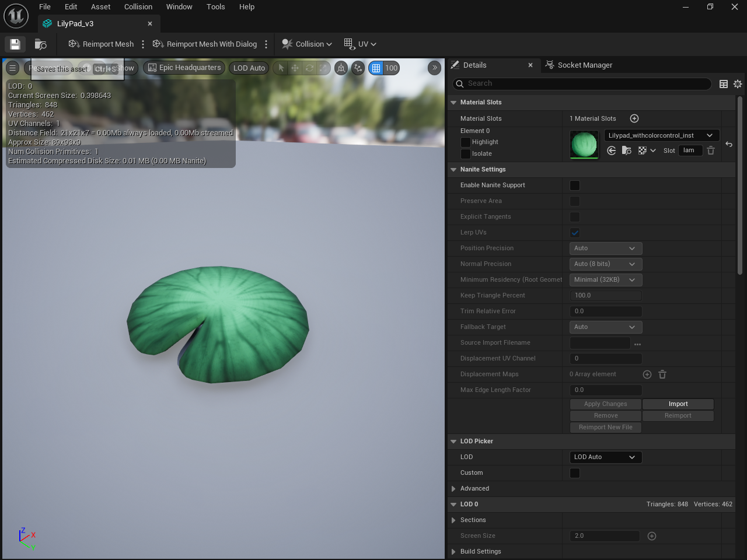Clear Displacement Maps array with trash icon

(662, 374)
